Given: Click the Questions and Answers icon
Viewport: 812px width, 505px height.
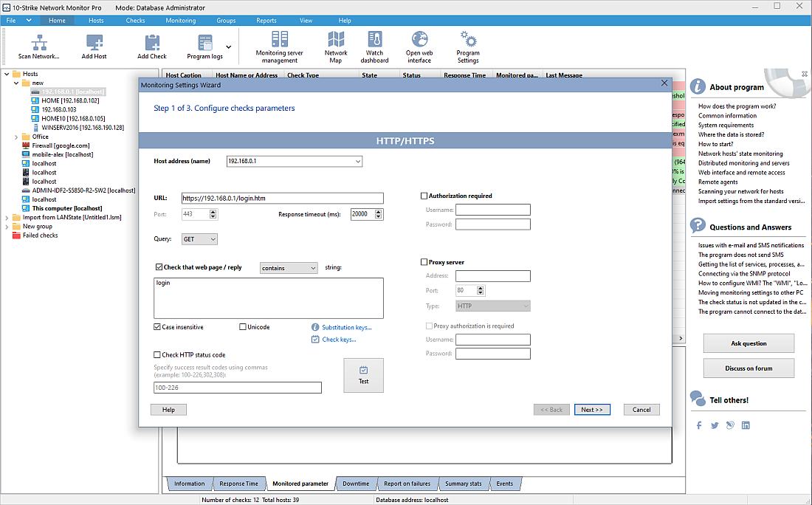Looking at the screenshot, I should [x=698, y=226].
